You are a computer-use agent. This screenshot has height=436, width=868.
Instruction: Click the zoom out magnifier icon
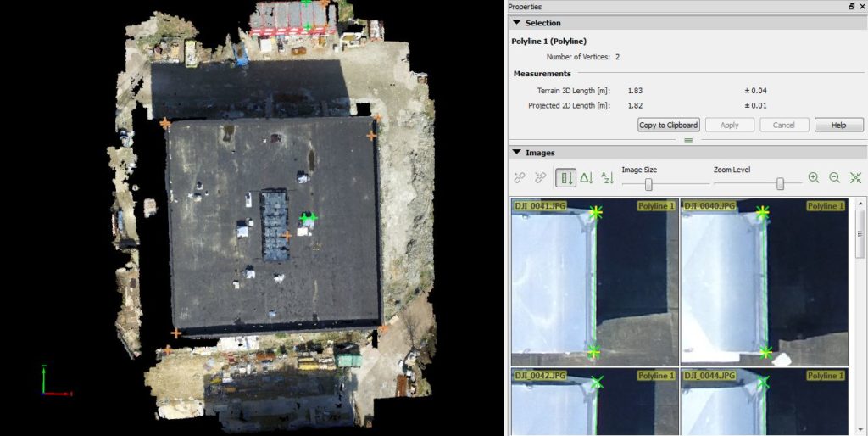pyautogui.click(x=834, y=178)
